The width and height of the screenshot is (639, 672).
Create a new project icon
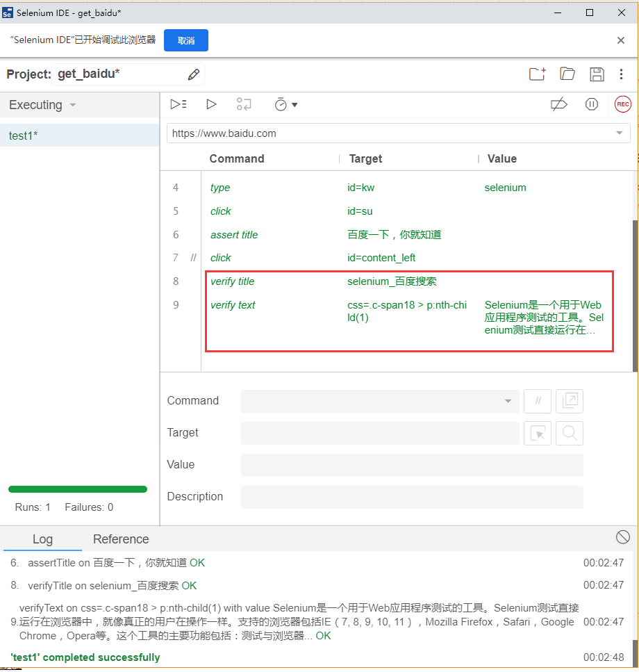click(x=537, y=74)
